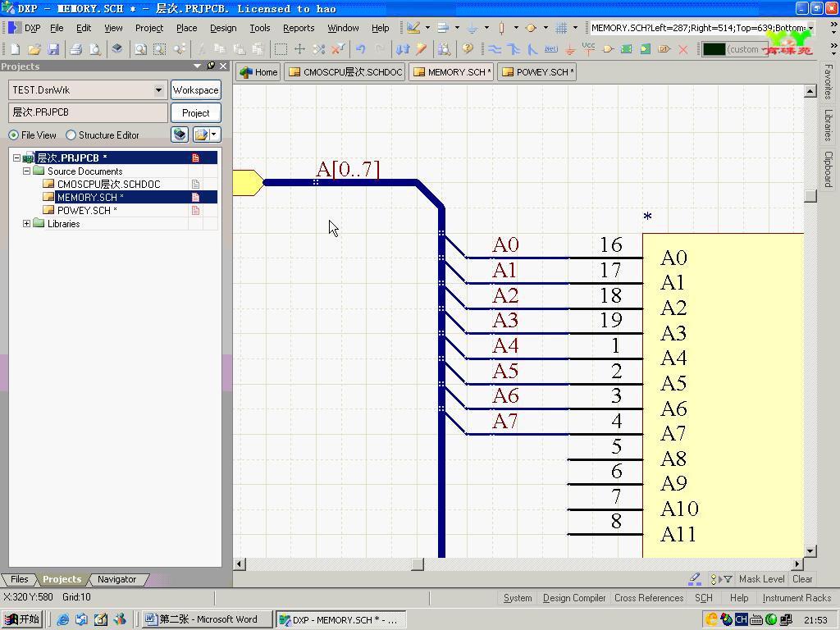
Task: Save the current document
Action: click(x=53, y=49)
